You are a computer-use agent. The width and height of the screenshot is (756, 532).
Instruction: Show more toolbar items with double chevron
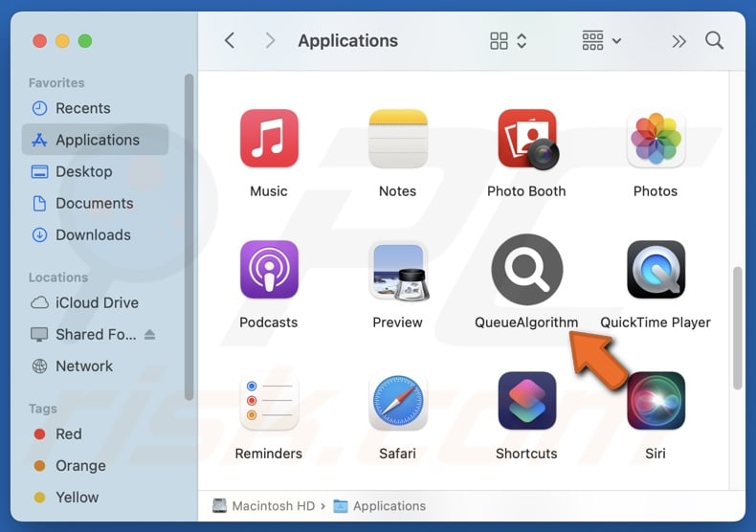(678, 41)
